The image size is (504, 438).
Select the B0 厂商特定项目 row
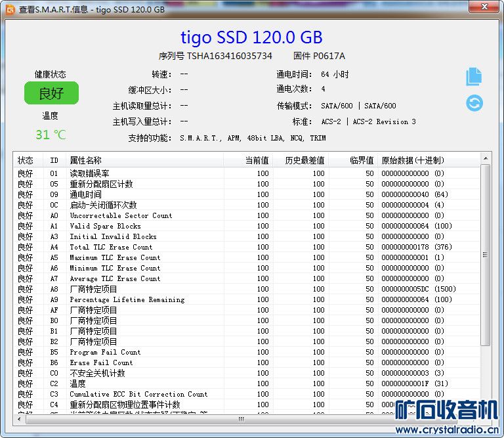tap(247, 320)
